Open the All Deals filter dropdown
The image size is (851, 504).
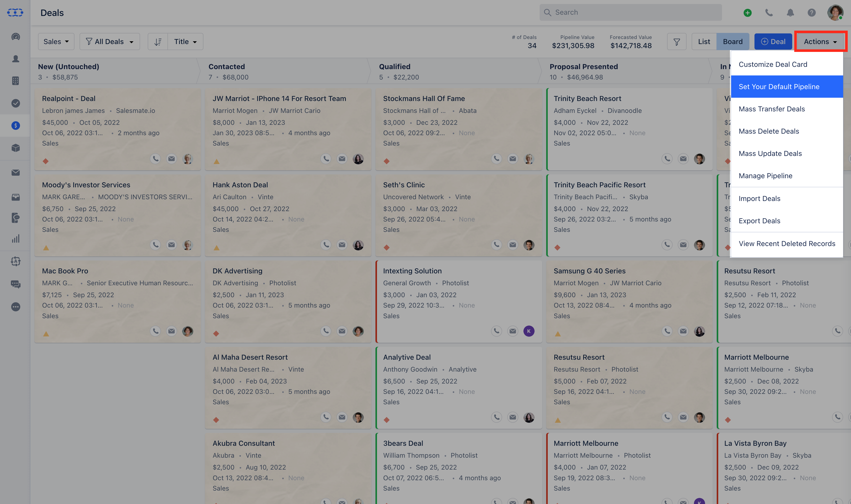pos(110,42)
